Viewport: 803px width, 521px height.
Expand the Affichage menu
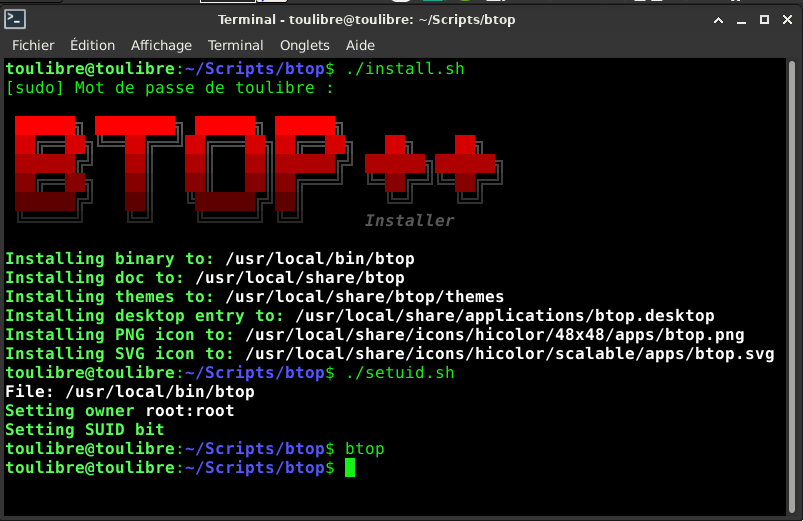click(x=161, y=45)
